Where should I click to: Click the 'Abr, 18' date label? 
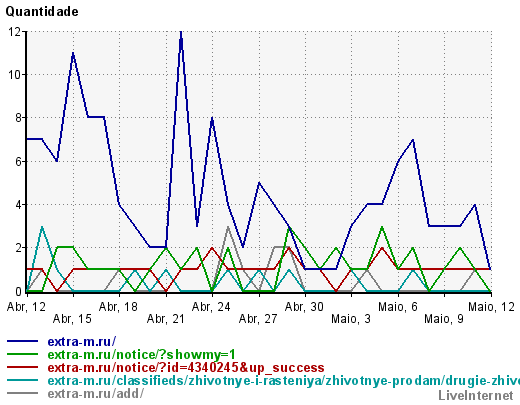click(118, 307)
